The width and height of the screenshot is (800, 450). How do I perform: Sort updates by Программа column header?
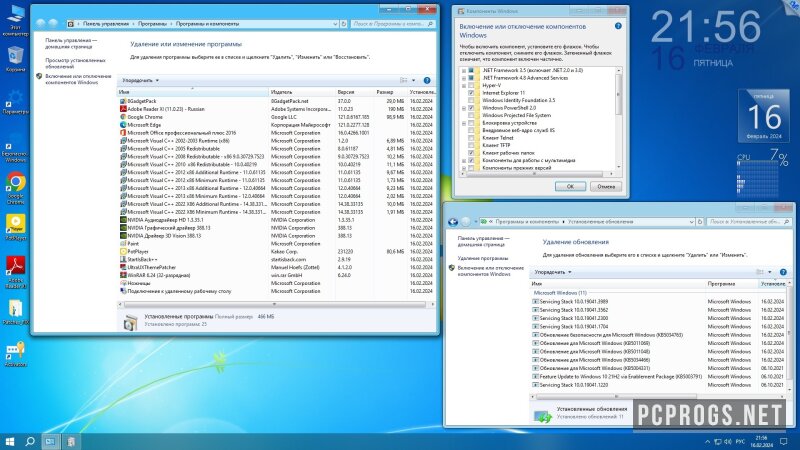point(732,284)
